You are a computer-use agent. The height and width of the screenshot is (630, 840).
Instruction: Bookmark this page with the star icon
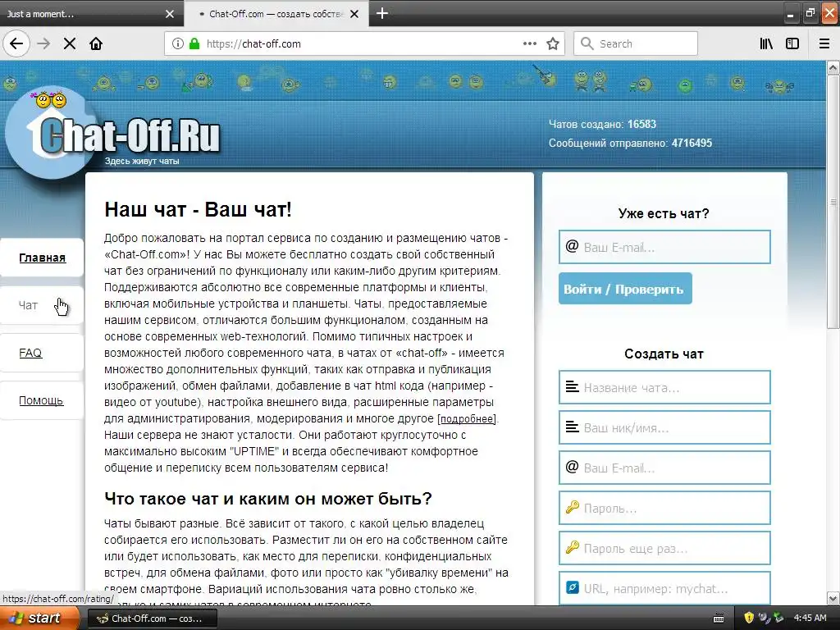coord(553,43)
